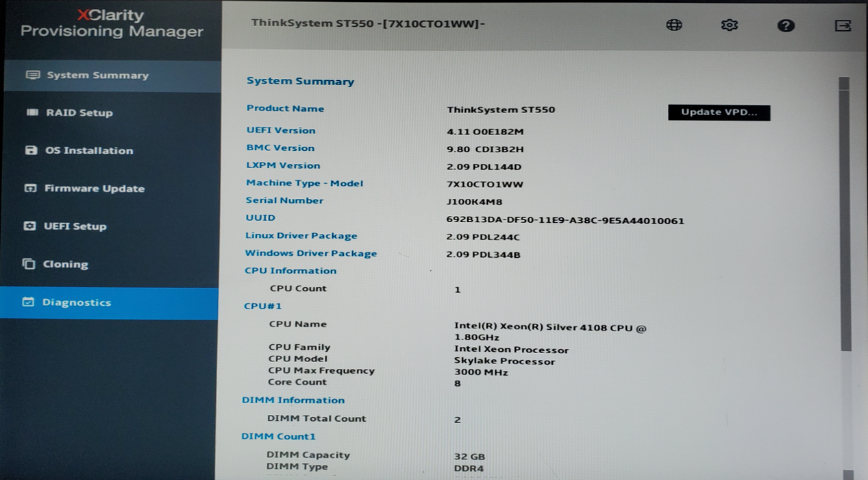Open the help question mark icon

pyautogui.click(x=786, y=25)
